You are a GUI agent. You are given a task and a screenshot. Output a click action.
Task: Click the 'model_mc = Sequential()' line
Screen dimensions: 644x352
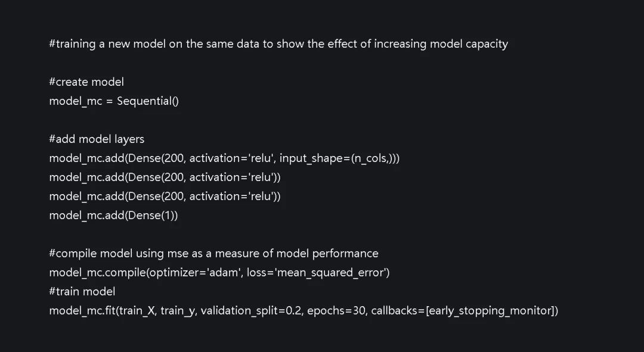click(114, 101)
